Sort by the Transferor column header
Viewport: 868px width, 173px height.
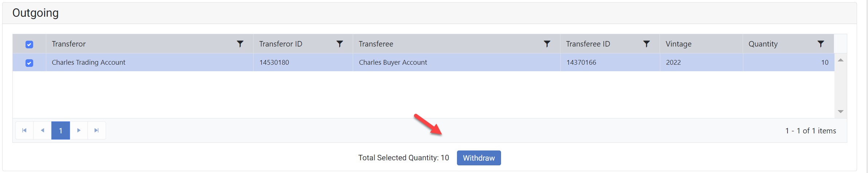69,44
